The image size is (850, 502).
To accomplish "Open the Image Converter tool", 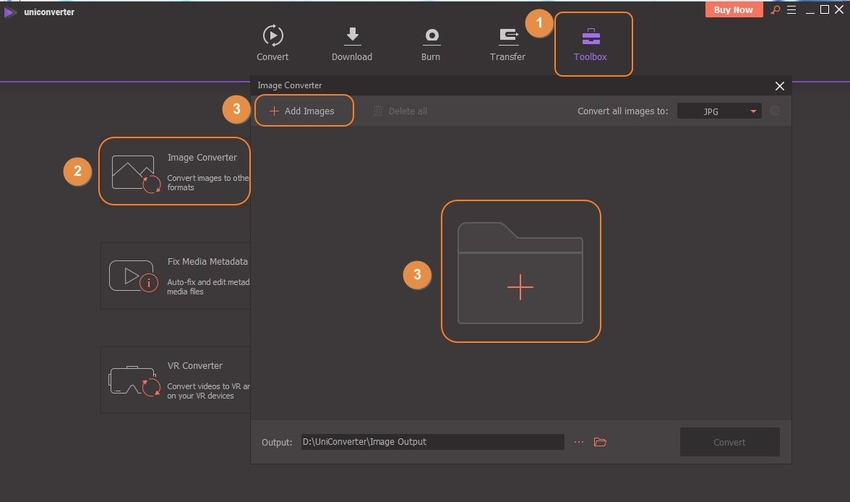I will coord(174,171).
